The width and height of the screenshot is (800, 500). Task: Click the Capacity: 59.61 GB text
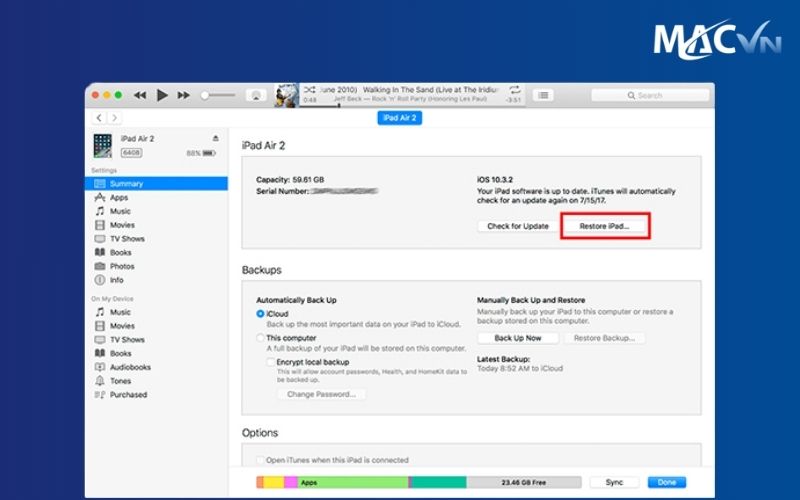290,180
